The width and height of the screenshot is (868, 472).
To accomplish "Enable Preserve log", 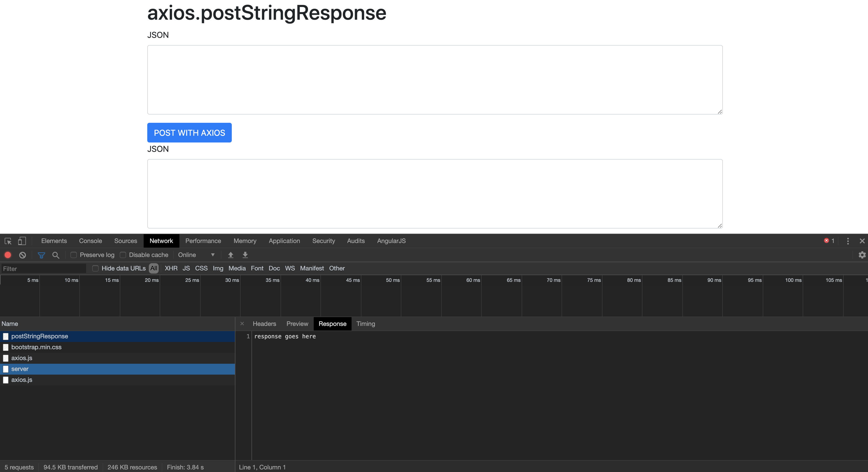I will click(x=74, y=255).
